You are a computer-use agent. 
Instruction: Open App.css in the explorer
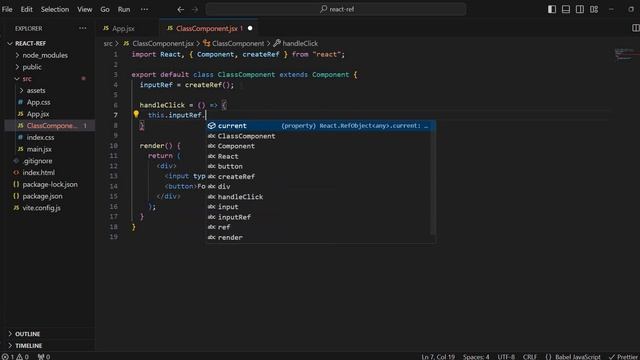38,102
